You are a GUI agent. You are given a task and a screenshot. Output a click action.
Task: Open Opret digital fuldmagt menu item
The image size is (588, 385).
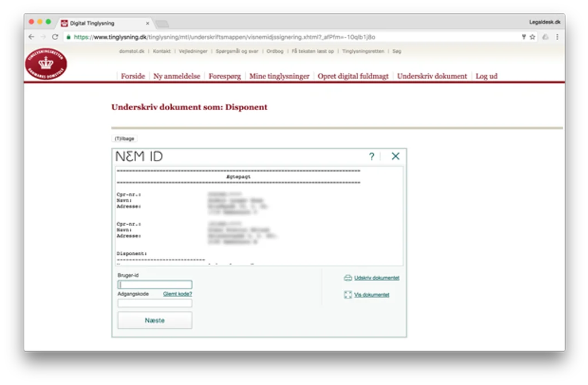[353, 76]
